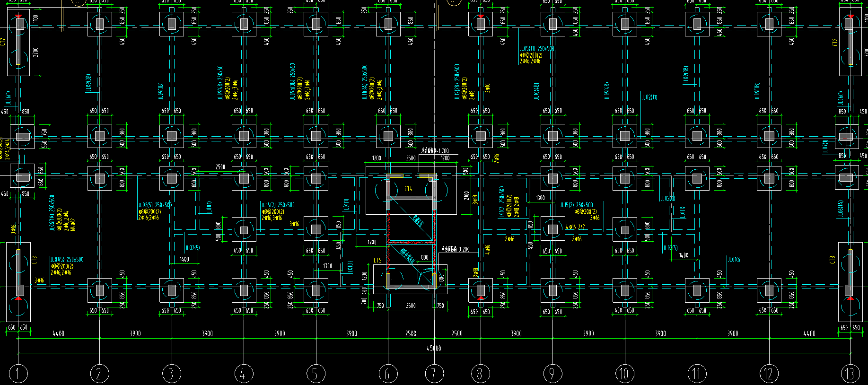Click the 1700 dimension text

click(x=372, y=242)
